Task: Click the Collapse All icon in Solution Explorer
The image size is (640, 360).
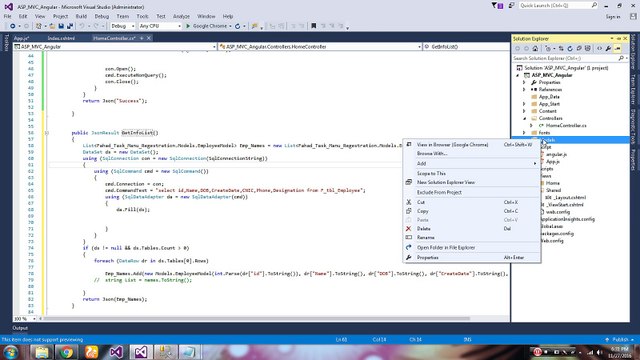Action: click(579, 49)
